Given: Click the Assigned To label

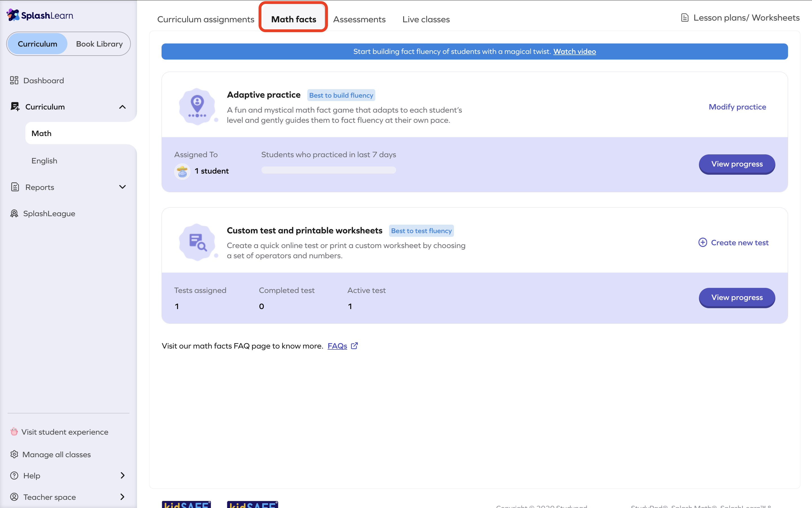Looking at the screenshot, I should click(196, 155).
